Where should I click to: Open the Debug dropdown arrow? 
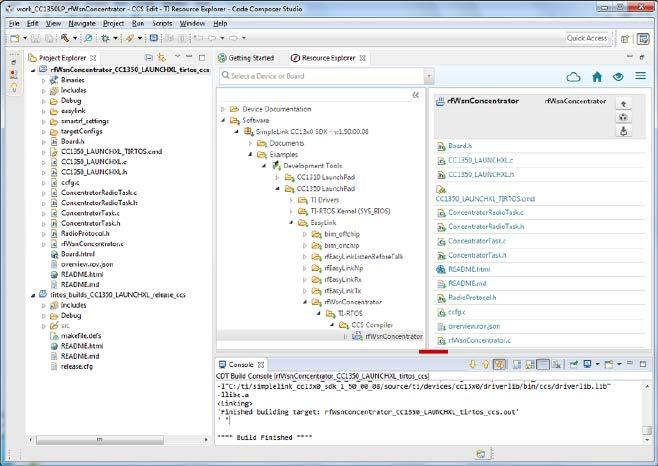click(x=115, y=38)
